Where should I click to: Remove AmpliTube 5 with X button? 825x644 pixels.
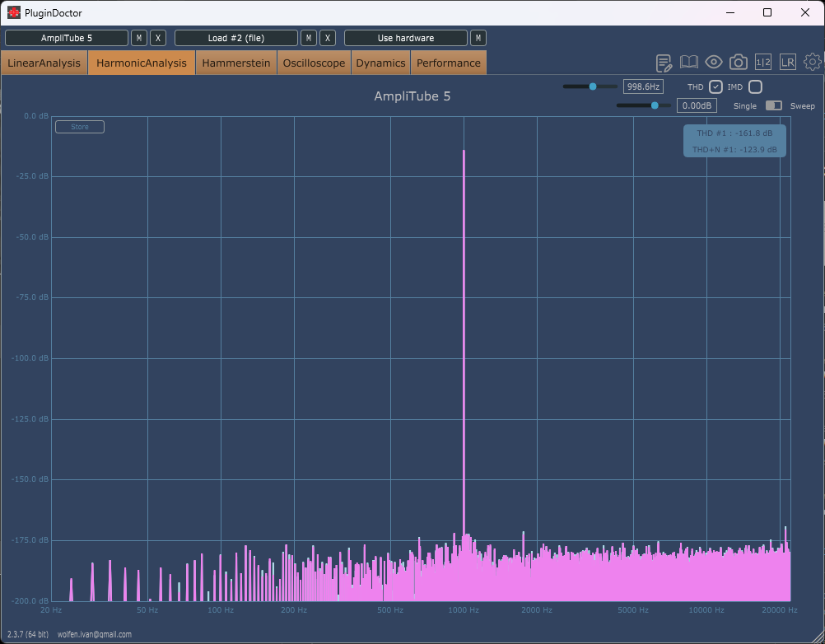(x=158, y=38)
